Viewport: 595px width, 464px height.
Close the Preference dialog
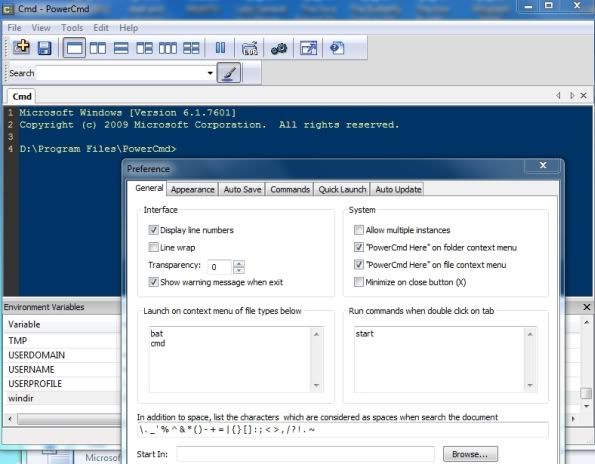(543, 165)
